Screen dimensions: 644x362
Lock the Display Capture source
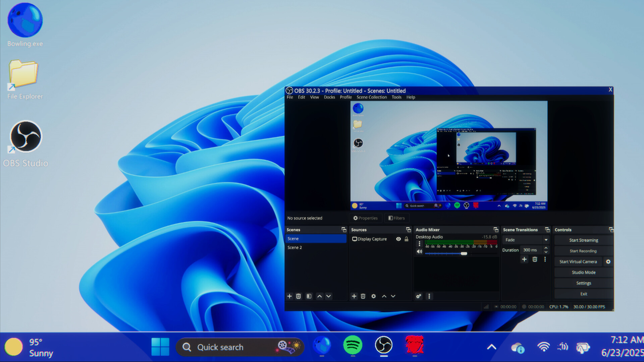click(406, 239)
